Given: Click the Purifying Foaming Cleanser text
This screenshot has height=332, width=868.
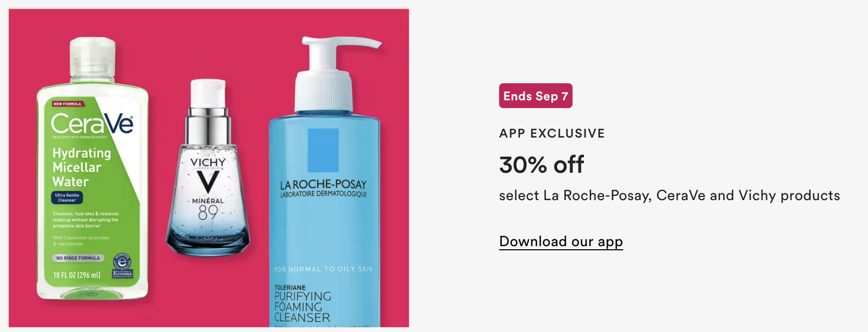Looking at the screenshot, I should tap(303, 307).
